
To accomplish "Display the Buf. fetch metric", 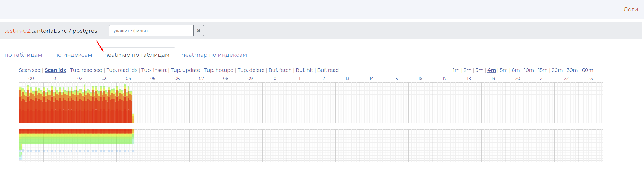I will 280,70.
